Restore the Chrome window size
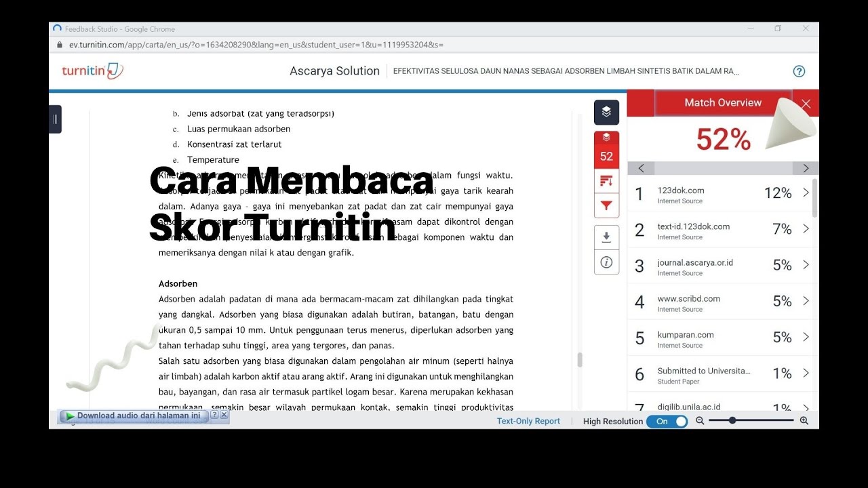The image size is (868, 488). coord(778,28)
